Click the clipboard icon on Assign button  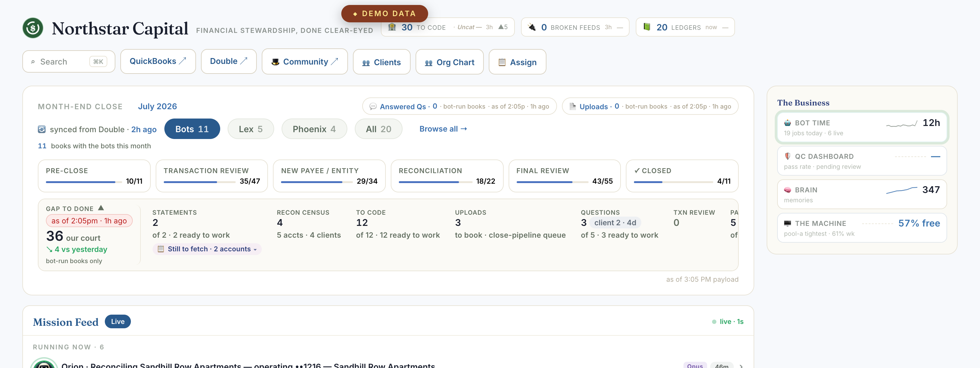point(502,62)
